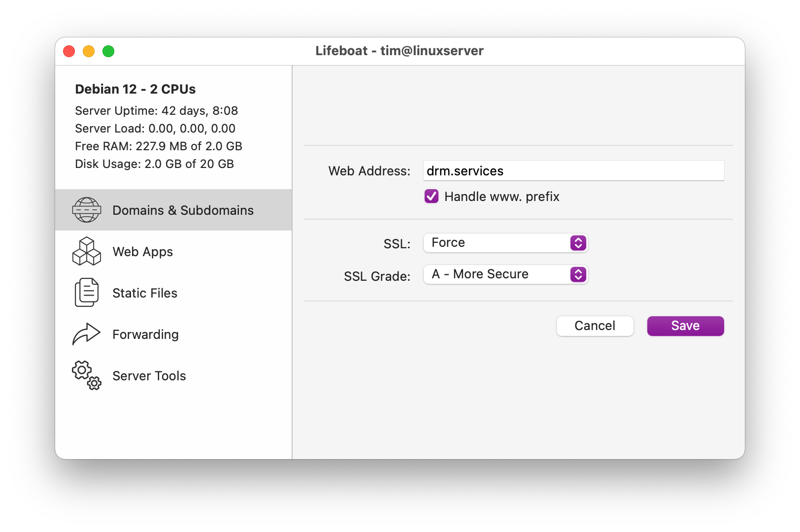
Task: Open the Forwarding section label
Action: [145, 334]
